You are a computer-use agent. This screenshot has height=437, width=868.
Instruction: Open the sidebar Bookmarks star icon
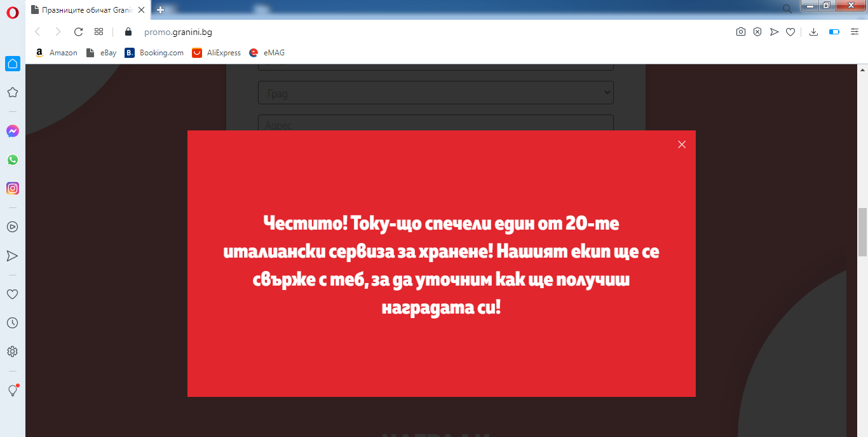pyautogui.click(x=13, y=92)
